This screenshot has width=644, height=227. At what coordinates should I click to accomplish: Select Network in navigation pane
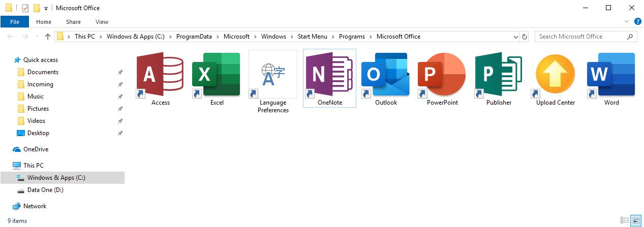point(35,206)
